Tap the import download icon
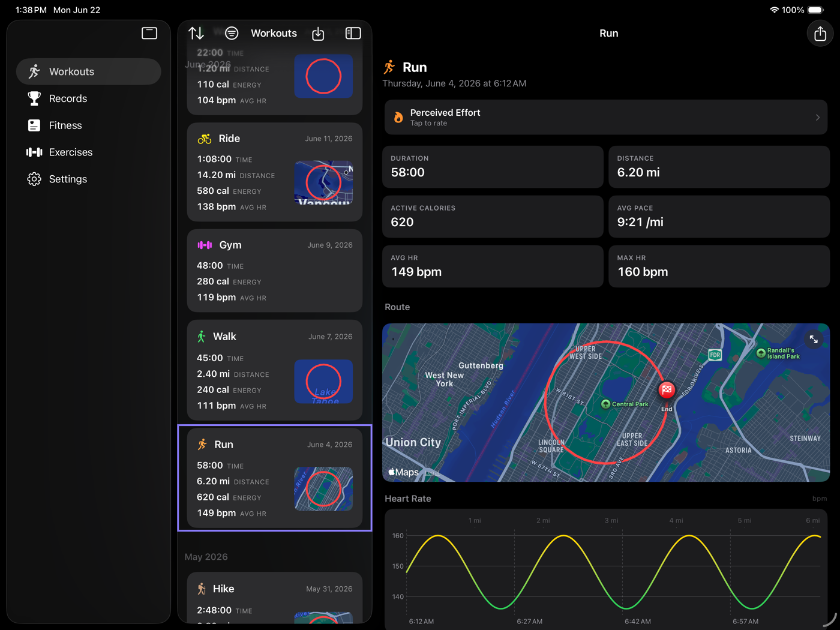840x630 pixels. [x=318, y=34]
